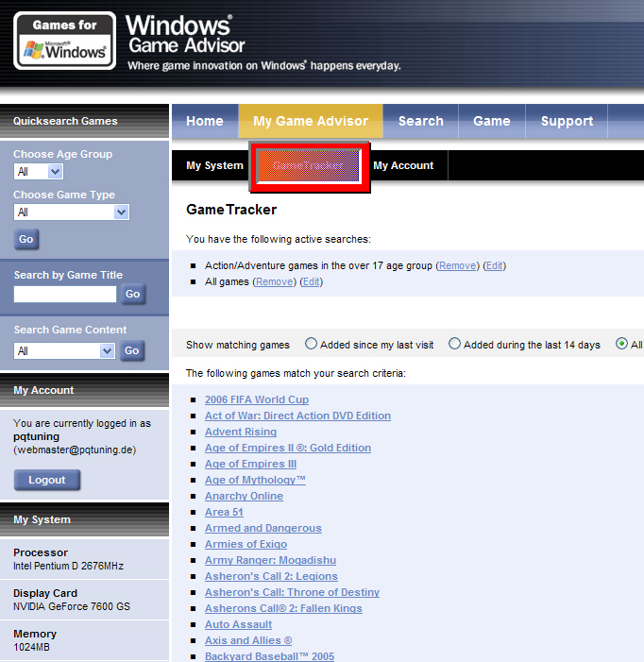Open Asherons Call 2: Fallen Kings
The image size is (644, 662).
point(283,608)
